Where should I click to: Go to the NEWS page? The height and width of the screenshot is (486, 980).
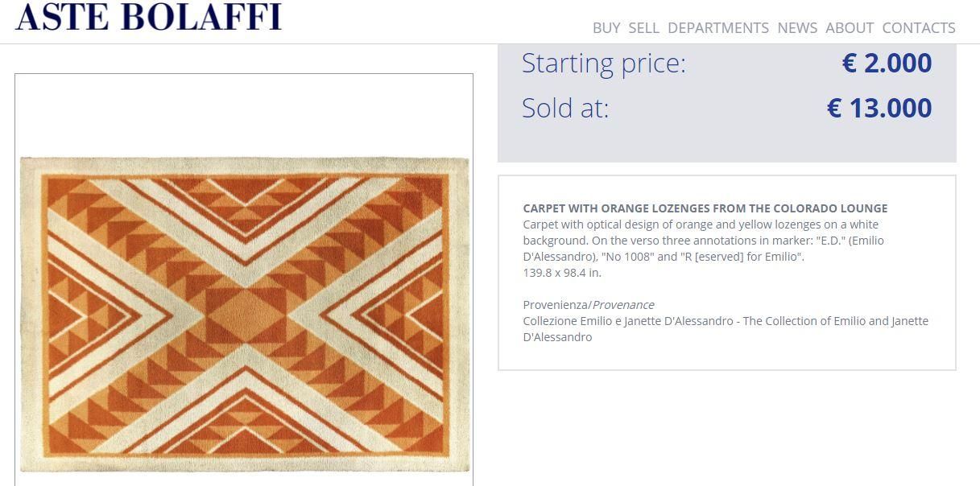pyautogui.click(x=797, y=28)
